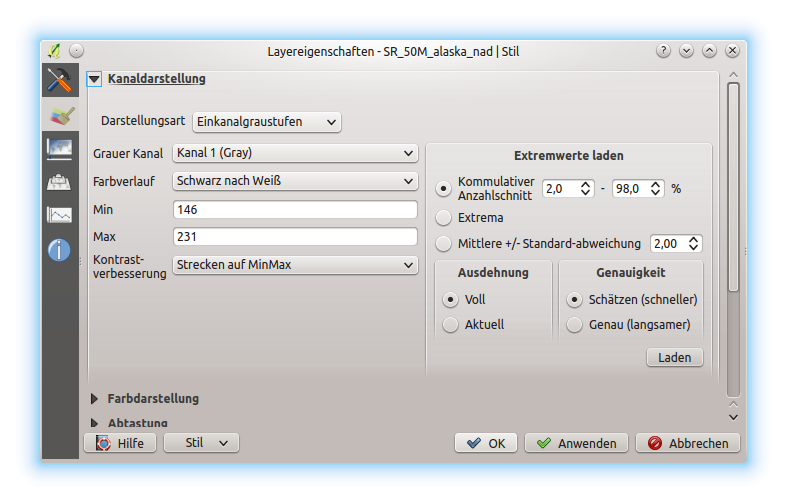Viewport: 787px width, 503px height.
Task: Choose Aktuell extent radio button
Action: click(451, 324)
